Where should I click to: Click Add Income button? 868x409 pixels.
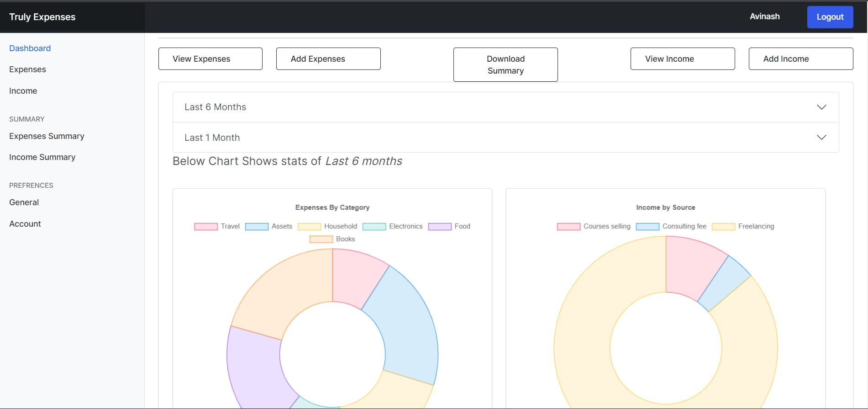(x=800, y=59)
